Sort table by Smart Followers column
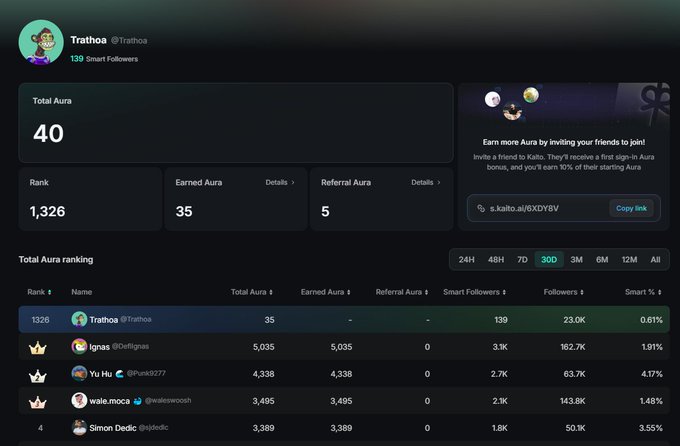Screen dimensions: 680x446 coord(474,292)
